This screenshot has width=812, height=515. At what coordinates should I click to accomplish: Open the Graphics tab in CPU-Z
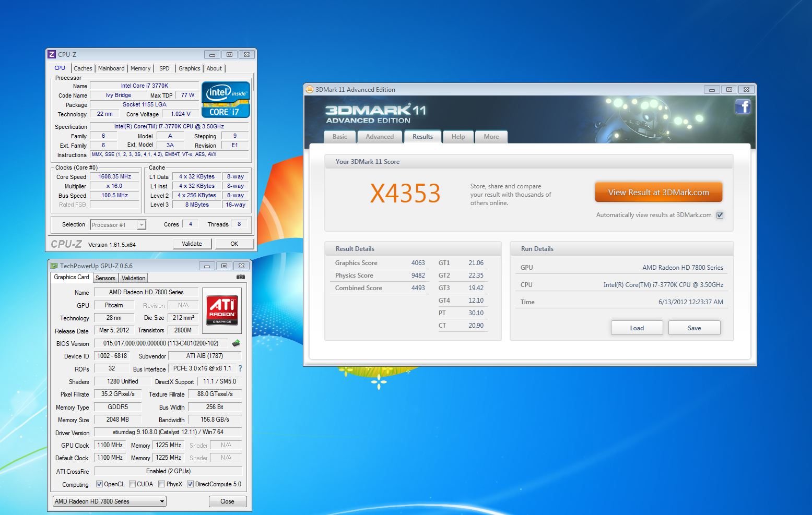point(189,68)
